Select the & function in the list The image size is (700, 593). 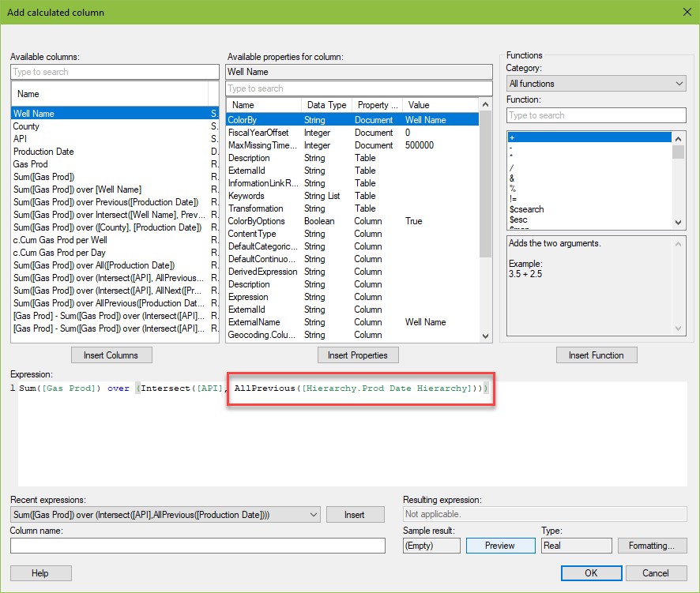589,178
